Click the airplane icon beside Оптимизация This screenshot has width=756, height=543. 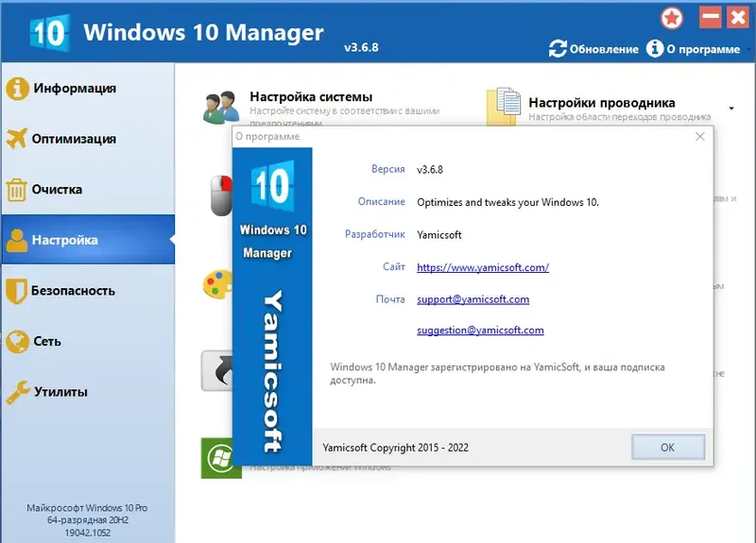click(x=16, y=139)
